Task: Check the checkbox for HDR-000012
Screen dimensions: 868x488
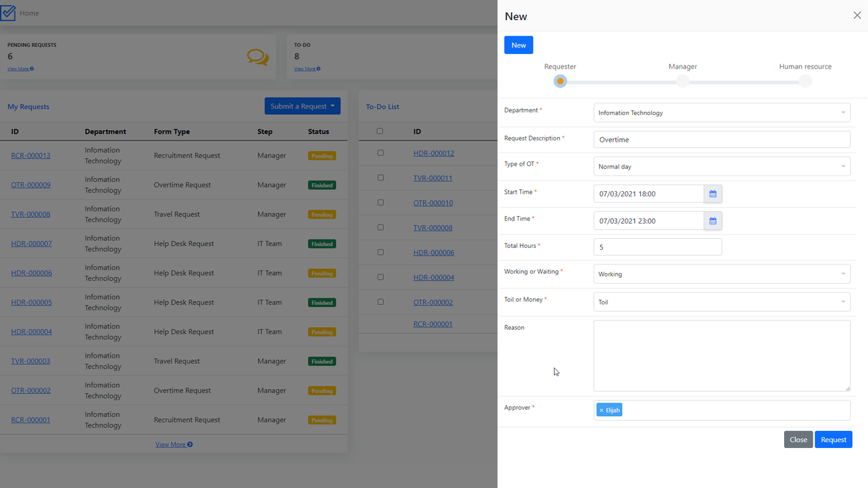Action: pos(379,152)
